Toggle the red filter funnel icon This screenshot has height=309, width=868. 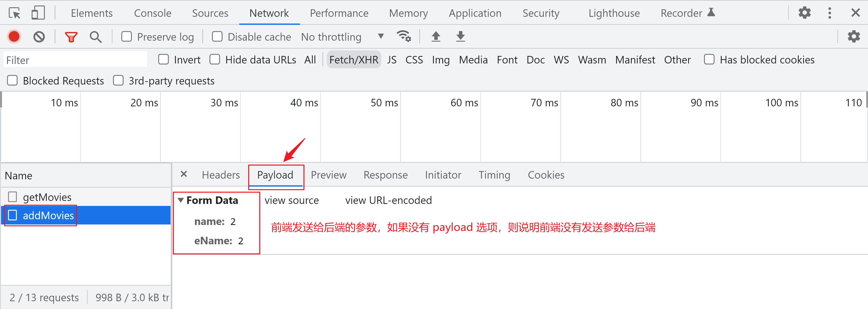click(x=71, y=37)
